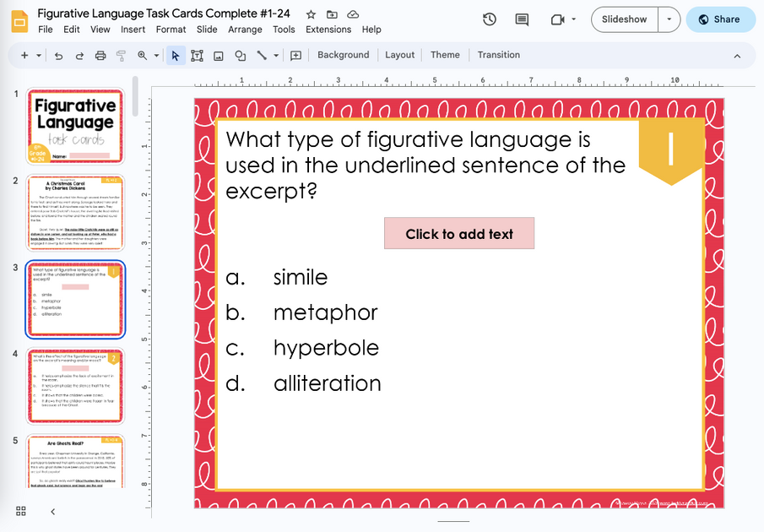Select slide 4 thumbnail
This screenshot has width=764, height=532.
[75, 386]
